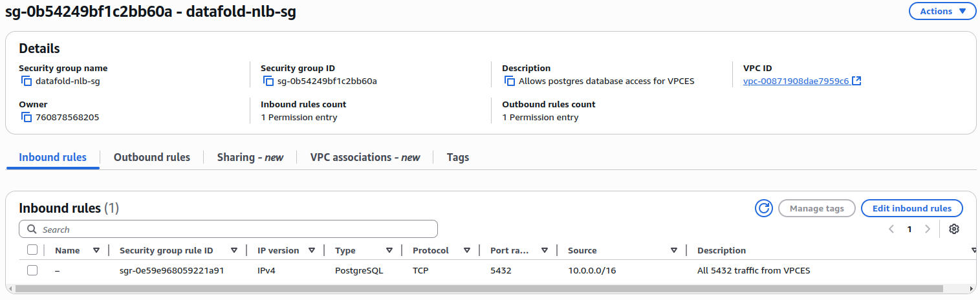Click Inbound rules count '1 Permission entry'
980x300 pixels.
pos(299,118)
